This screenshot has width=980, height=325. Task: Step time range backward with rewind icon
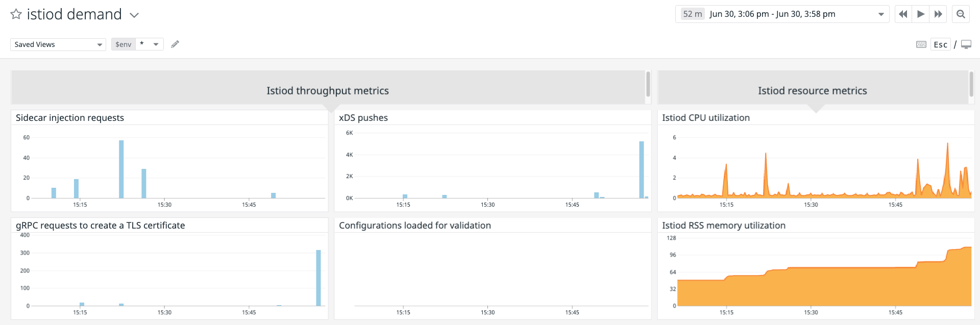(x=903, y=14)
